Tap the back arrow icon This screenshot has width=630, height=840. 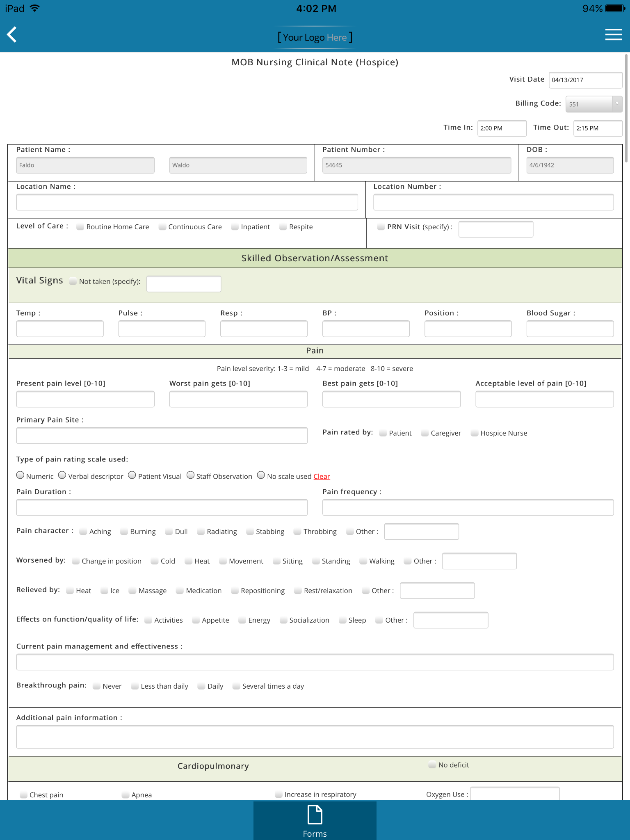[12, 35]
